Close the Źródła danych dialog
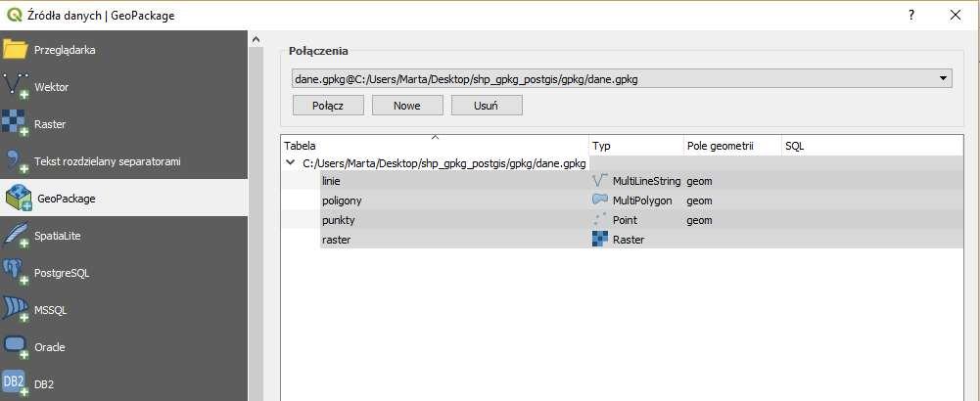The width and height of the screenshot is (980, 401). click(955, 16)
